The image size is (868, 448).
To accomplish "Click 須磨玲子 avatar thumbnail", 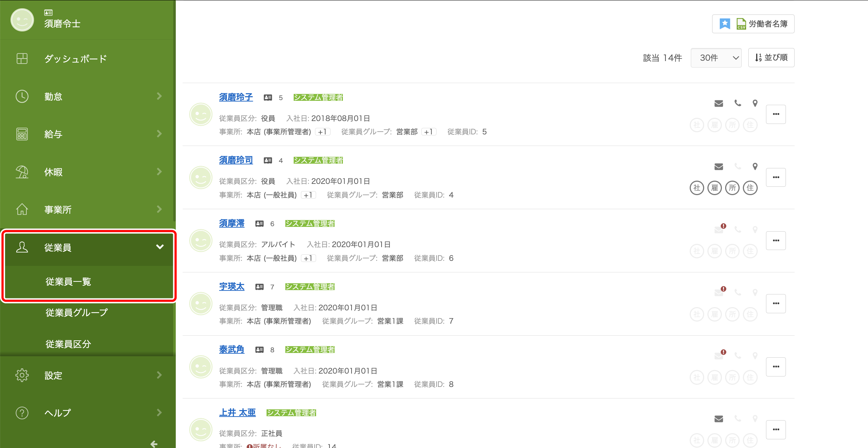I will 201,115.
